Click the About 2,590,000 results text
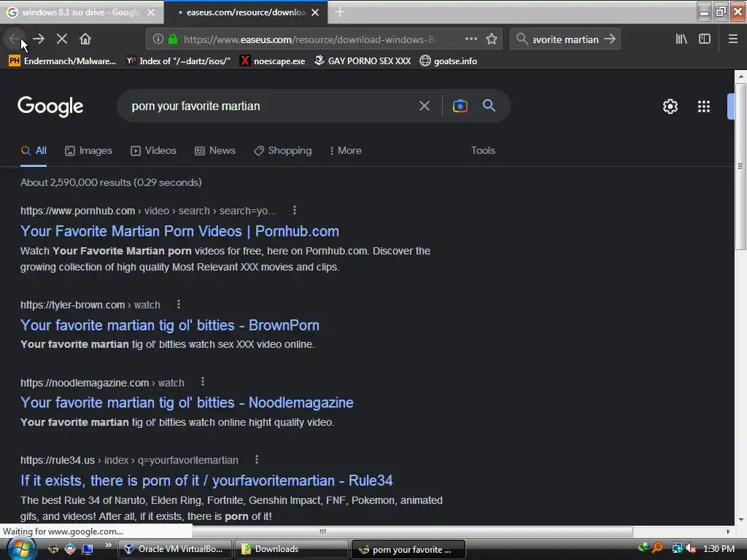Image resolution: width=747 pixels, height=560 pixels. (x=111, y=182)
